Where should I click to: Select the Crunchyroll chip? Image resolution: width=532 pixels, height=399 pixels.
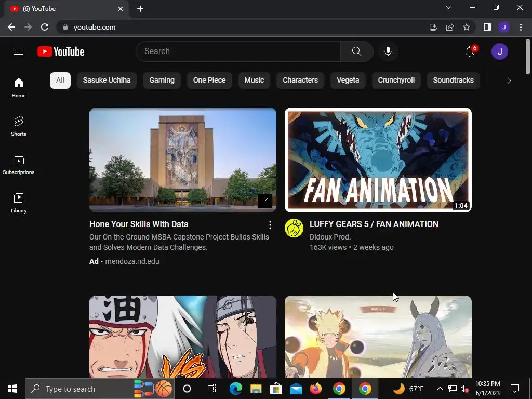tap(396, 81)
